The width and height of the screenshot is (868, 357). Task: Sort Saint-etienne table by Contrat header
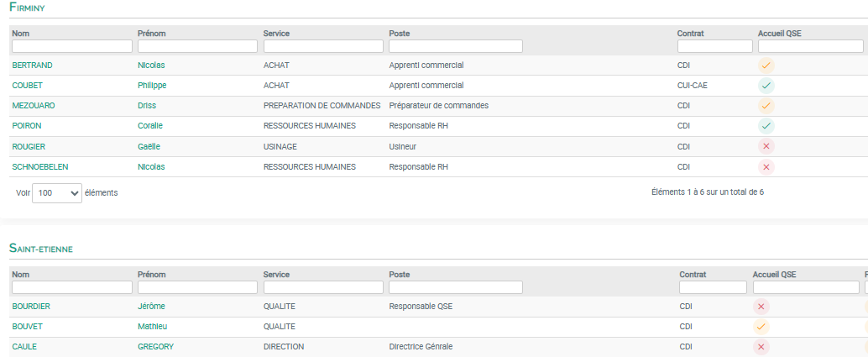693,275
